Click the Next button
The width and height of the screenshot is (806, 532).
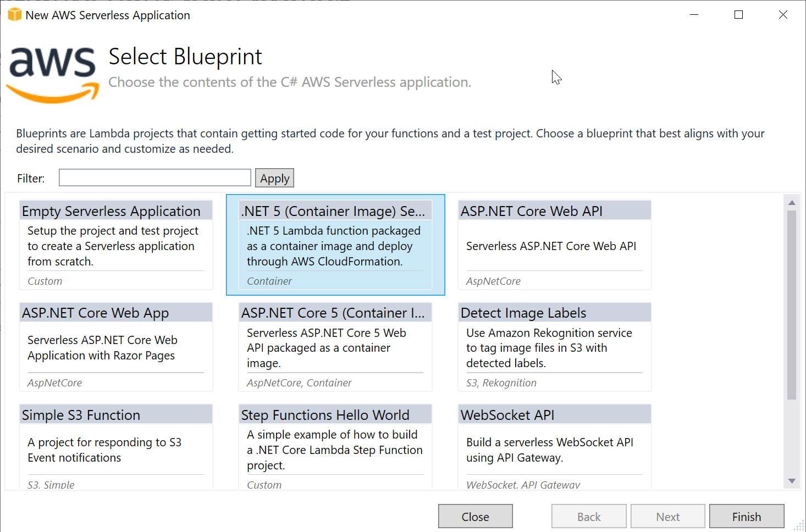668,517
